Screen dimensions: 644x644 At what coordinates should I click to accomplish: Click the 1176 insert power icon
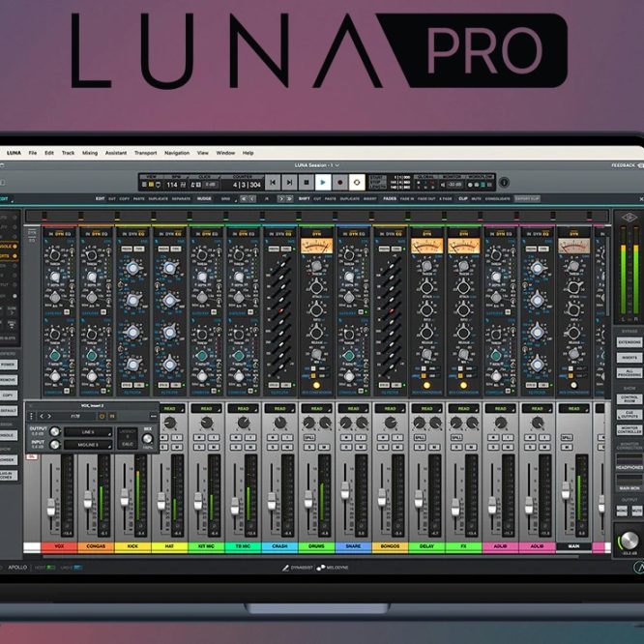[x=102, y=417]
